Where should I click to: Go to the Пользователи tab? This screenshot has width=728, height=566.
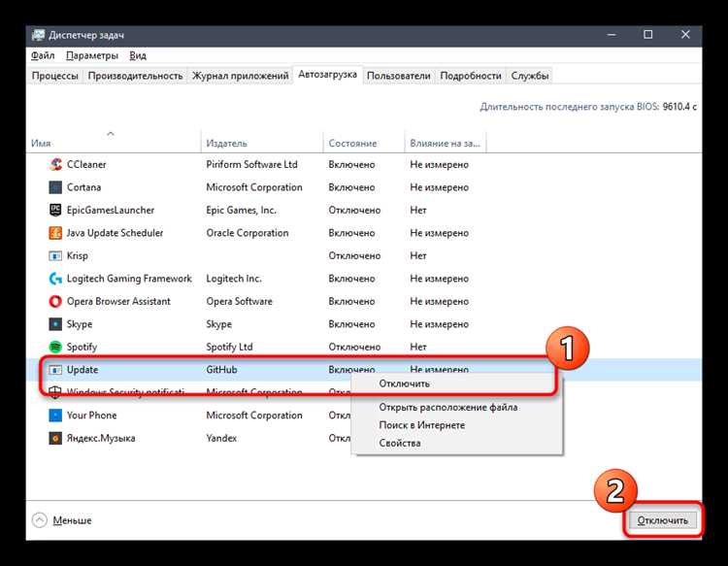398,76
